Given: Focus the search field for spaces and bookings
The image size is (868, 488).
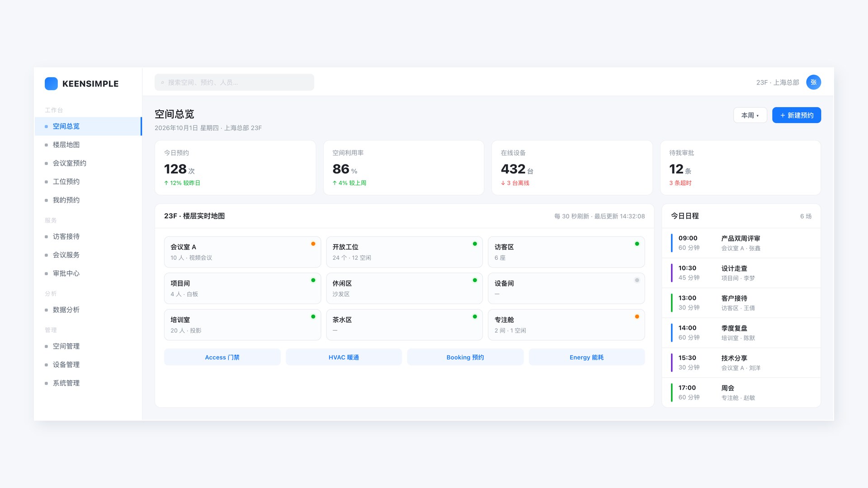Looking at the screenshot, I should pyautogui.click(x=234, y=82).
